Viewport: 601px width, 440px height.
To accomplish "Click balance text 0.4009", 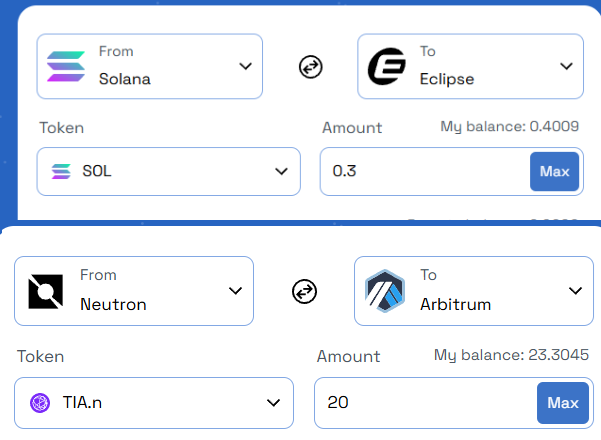I will (x=509, y=126).
